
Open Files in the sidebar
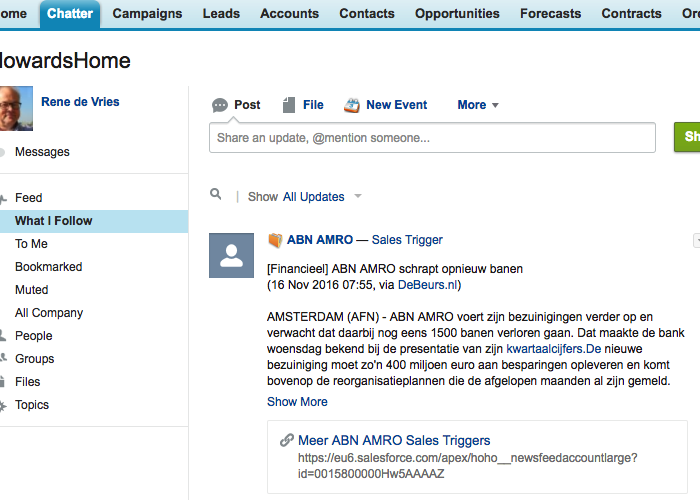point(28,382)
